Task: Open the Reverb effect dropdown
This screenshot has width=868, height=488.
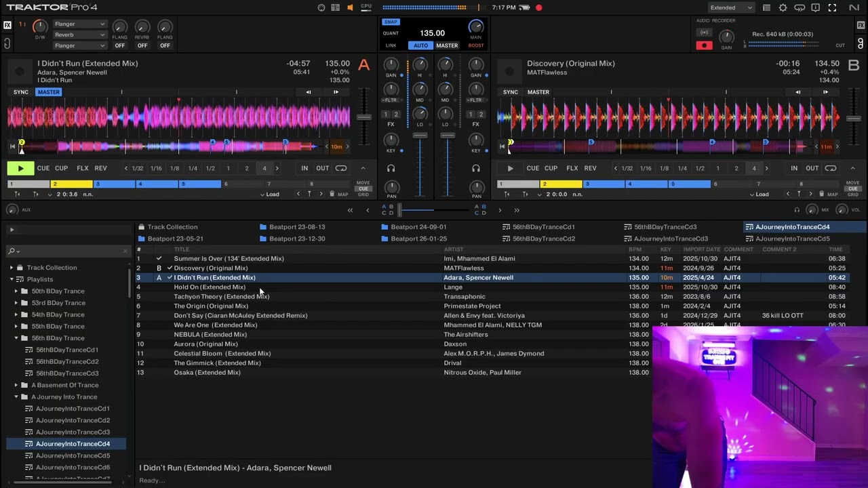Action: tap(79, 35)
